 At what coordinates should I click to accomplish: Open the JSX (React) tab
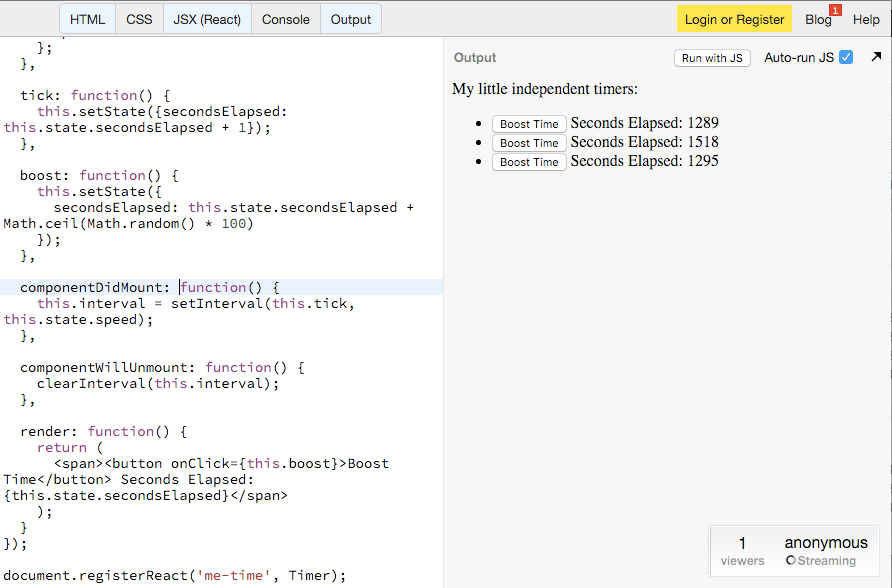(x=207, y=18)
